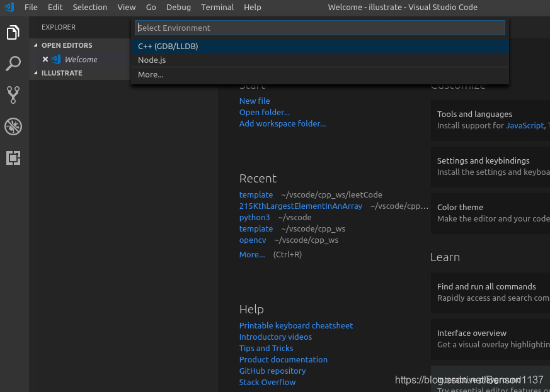Close the Welcome editor with X
This screenshot has width=550, height=392.
coord(45,59)
